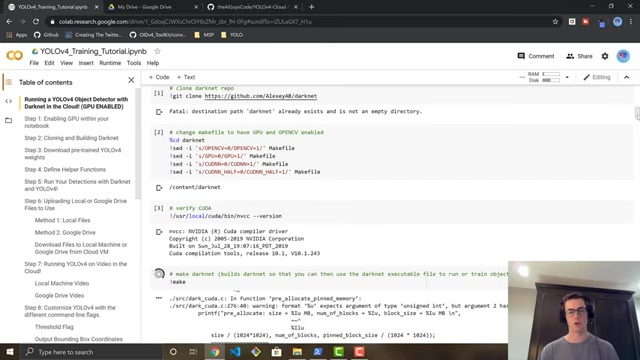Image resolution: width=640 pixels, height=360 pixels.
Task: Go to Step 4: Define Helper Functions
Action: click(x=65, y=169)
